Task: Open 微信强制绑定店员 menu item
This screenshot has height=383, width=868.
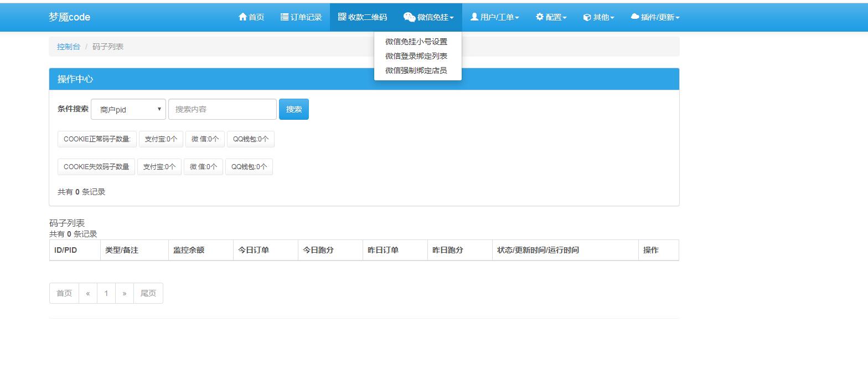Action: (416, 70)
